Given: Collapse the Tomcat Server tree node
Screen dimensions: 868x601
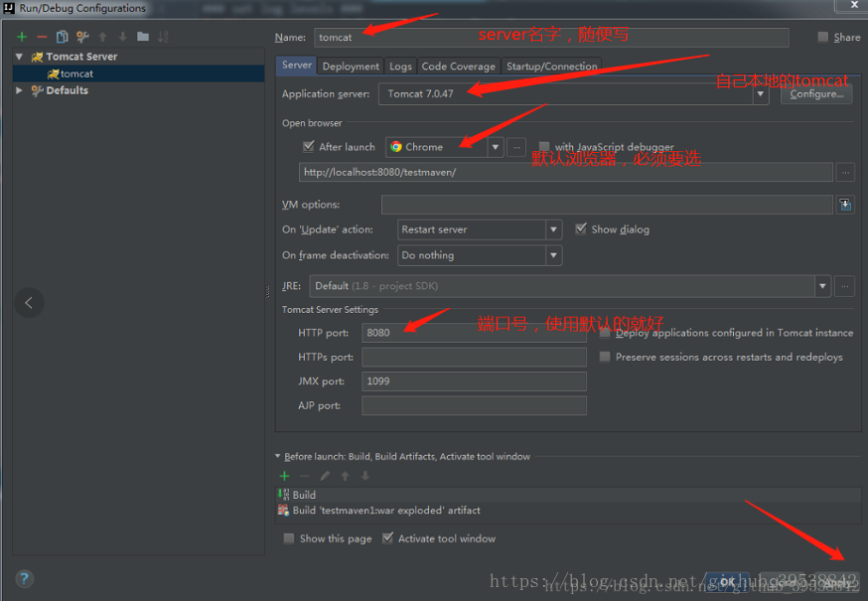Looking at the screenshot, I should click(x=20, y=57).
